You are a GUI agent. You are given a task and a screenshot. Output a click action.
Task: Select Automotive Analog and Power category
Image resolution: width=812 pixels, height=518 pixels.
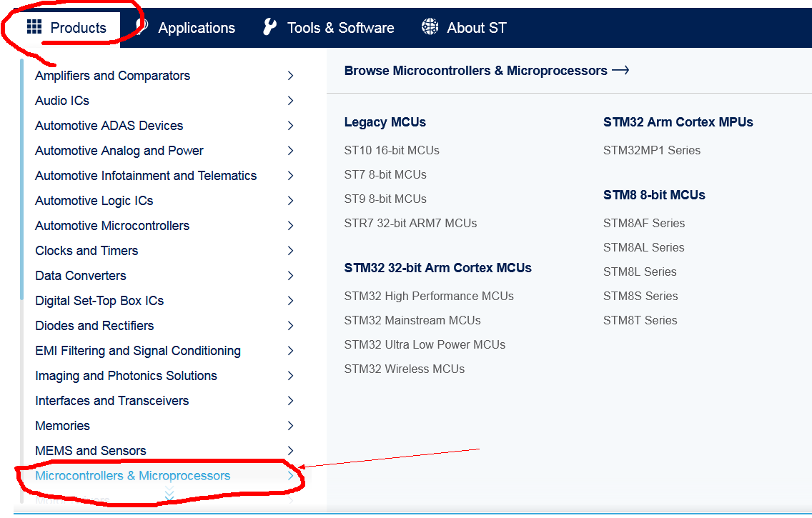pyautogui.click(x=119, y=151)
